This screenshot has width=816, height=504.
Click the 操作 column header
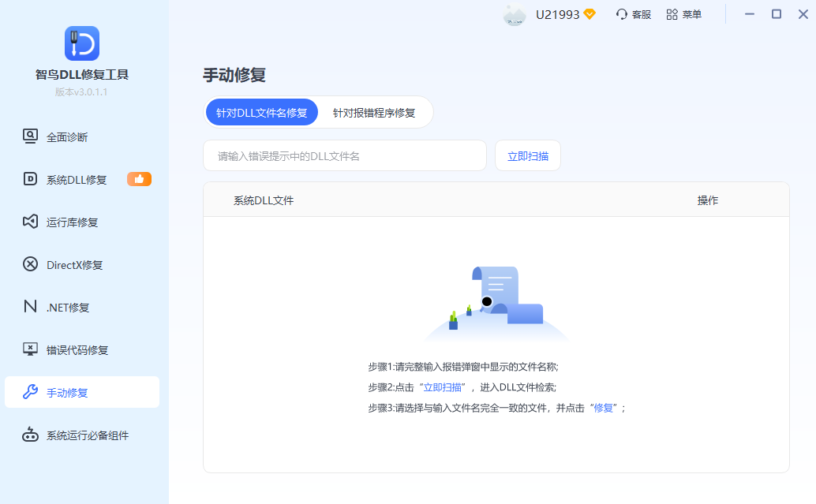click(708, 200)
